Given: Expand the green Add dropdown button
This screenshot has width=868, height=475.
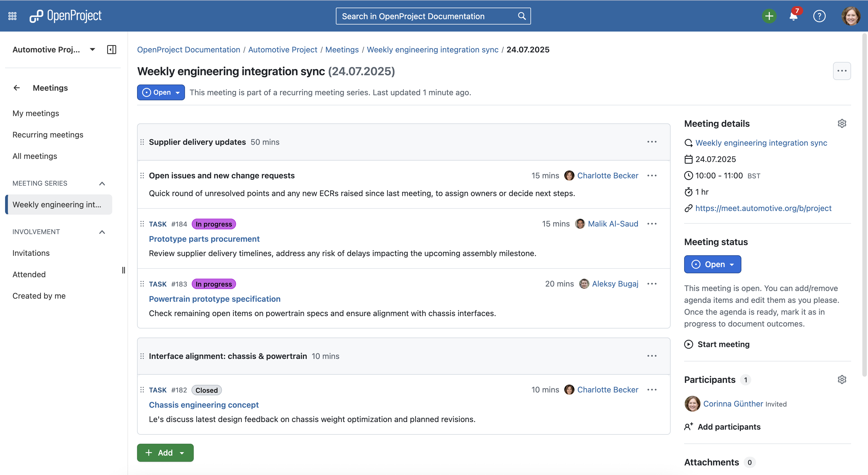Looking at the screenshot, I should pos(165,453).
